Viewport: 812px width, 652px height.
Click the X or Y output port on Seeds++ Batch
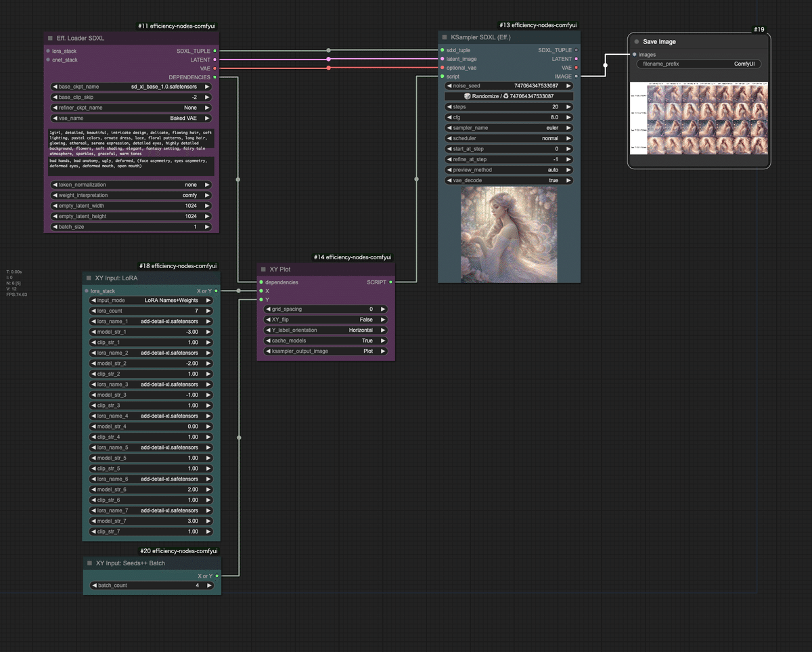217,576
